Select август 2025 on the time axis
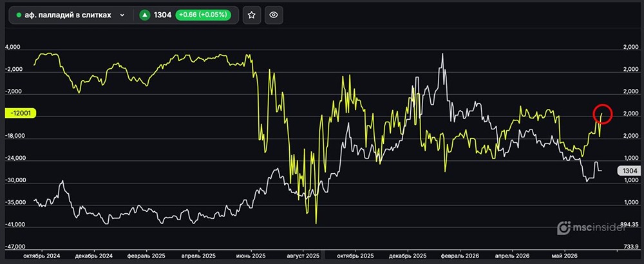Image resolution: width=644 pixels, height=264 pixels. [x=305, y=256]
